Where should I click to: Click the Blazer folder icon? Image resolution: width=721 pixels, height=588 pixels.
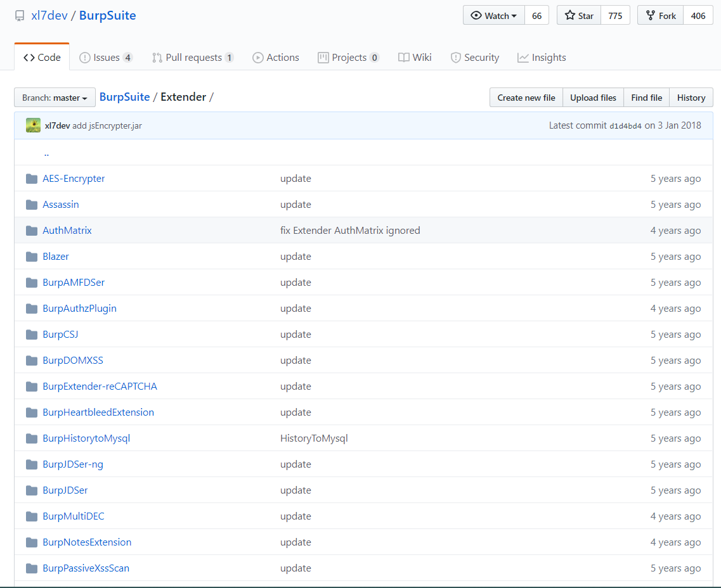(x=32, y=257)
